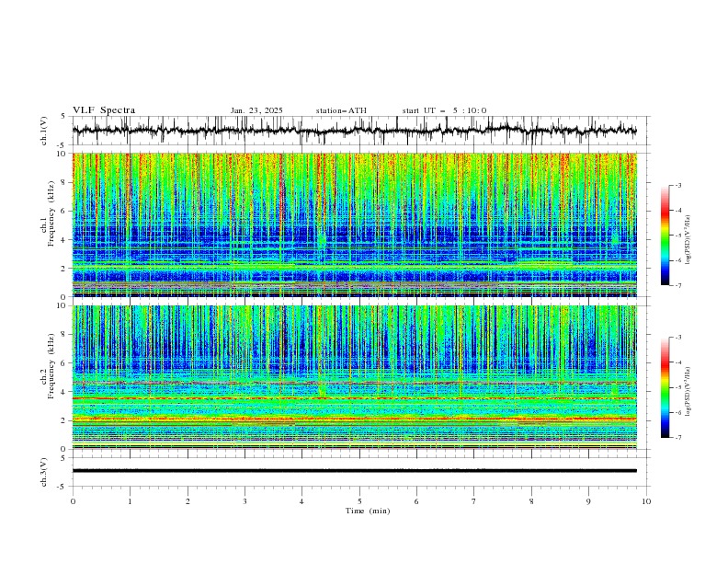Click the upper color bar beside ch.1 spectrogram
This screenshot has height=563, width=728.
point(665,236)
